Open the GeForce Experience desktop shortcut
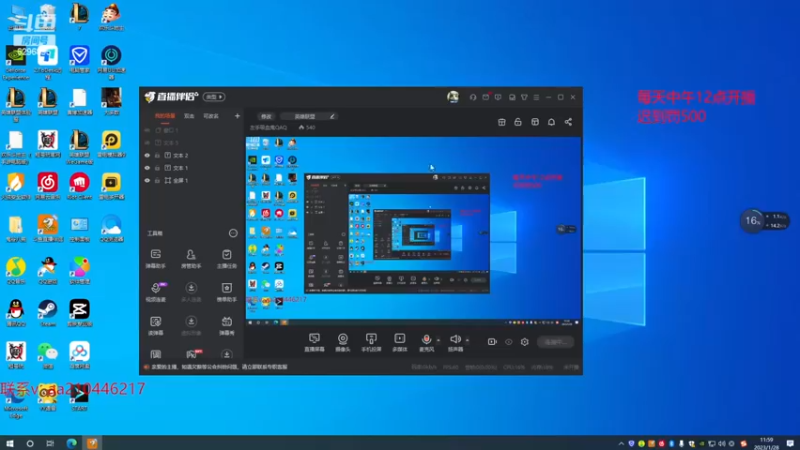The image size is (800, 450). tap(16, 63)
